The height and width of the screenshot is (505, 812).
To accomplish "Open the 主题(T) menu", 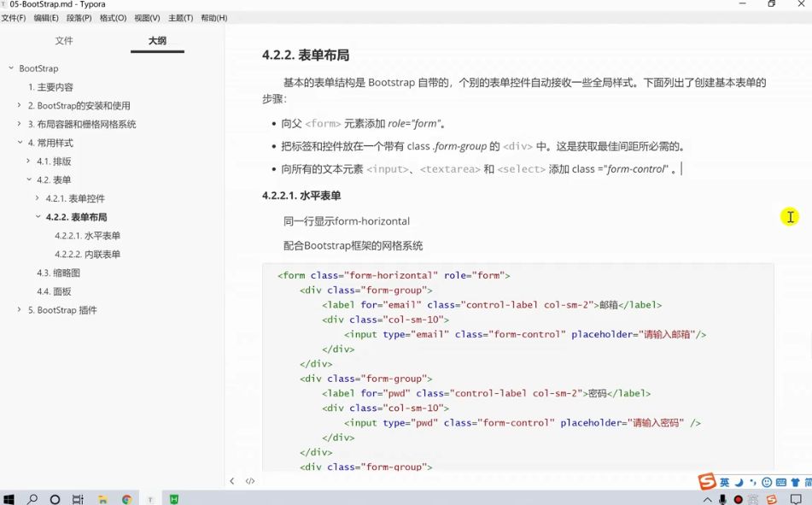I will click(x=180, y=18).
